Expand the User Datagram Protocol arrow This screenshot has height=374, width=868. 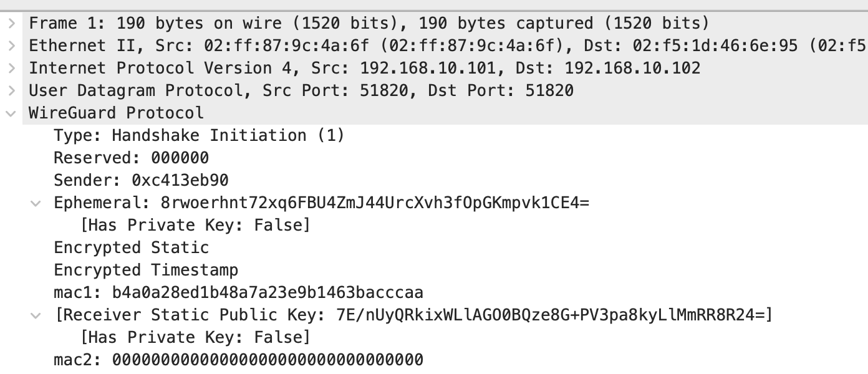coord(11,91)
